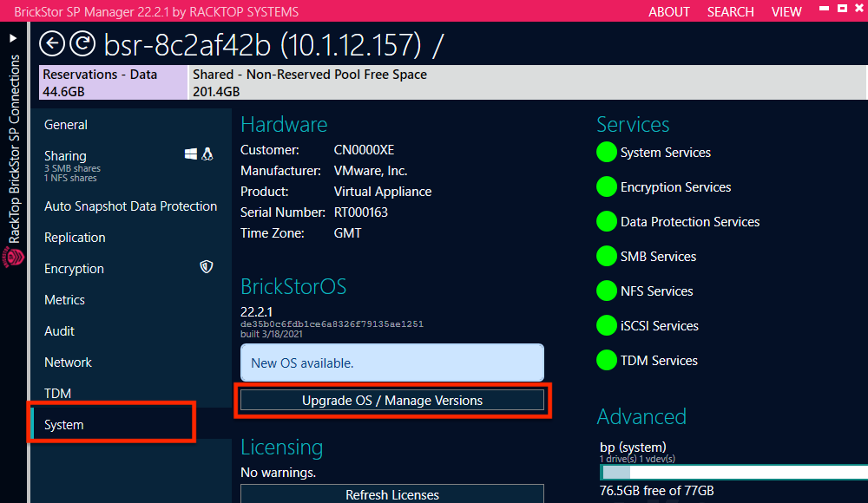The width and height of the screenshot is (868, 503).
Task: Click the SMB Services green status dot
Action: click(607, 257)
